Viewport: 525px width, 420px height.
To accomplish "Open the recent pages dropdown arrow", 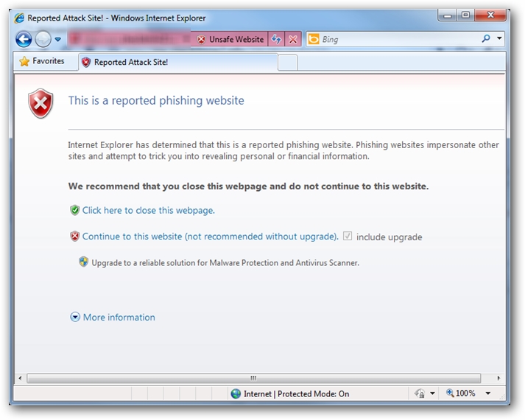I will (58, 39).
